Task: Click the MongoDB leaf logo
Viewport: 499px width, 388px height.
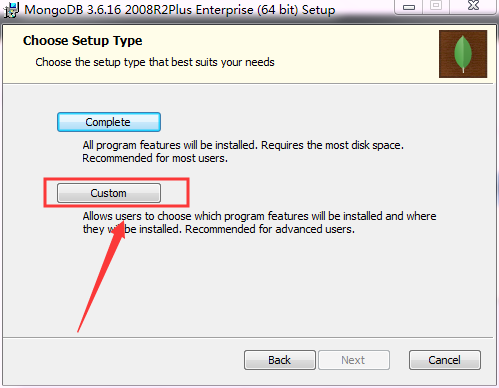Action: coord(463,54)
